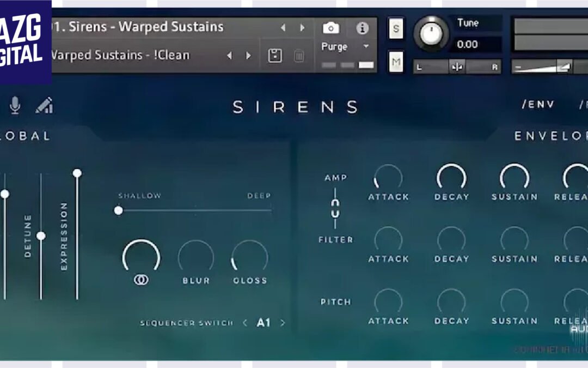Click the AMP Sustain knob

click(x=514, y=177)
